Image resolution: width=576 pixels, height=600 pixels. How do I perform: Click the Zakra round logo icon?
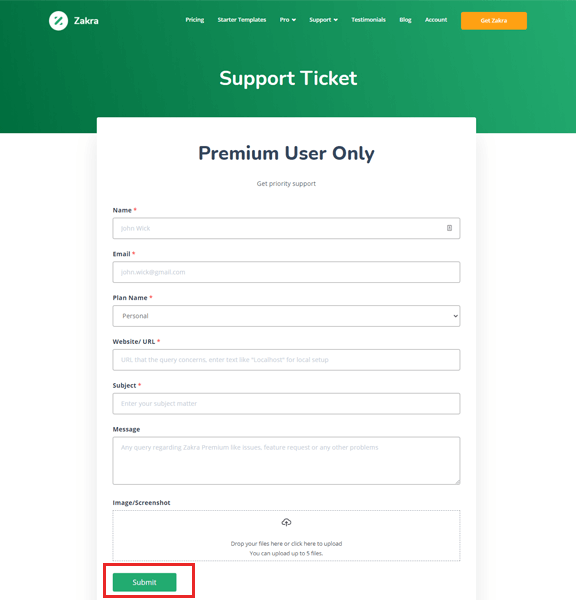coord(59,21)
